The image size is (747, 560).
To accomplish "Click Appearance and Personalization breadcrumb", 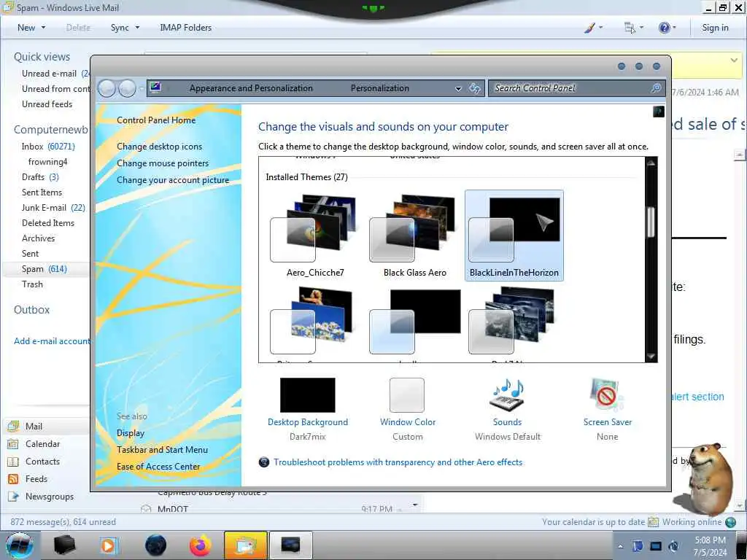I will 251,88.
